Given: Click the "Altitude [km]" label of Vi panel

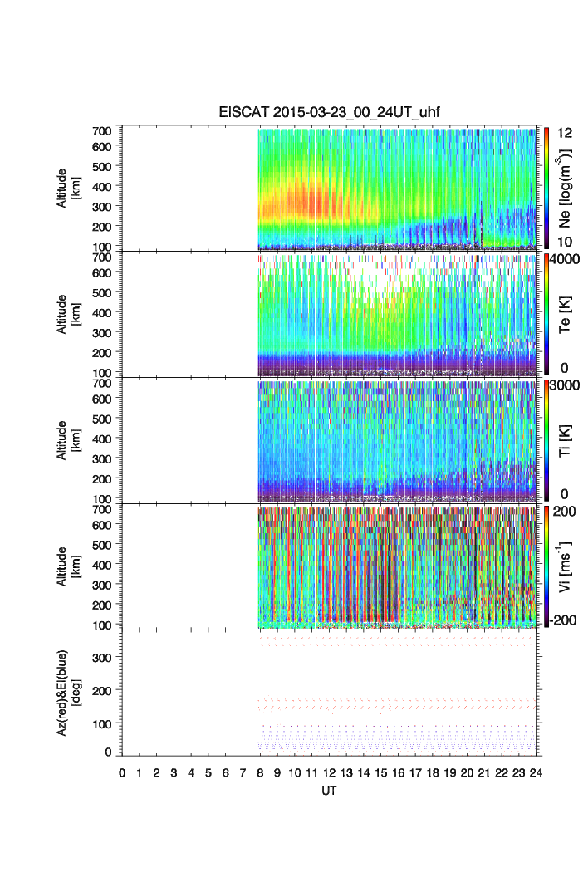Looking at the screenshot, I should (67, 566).
